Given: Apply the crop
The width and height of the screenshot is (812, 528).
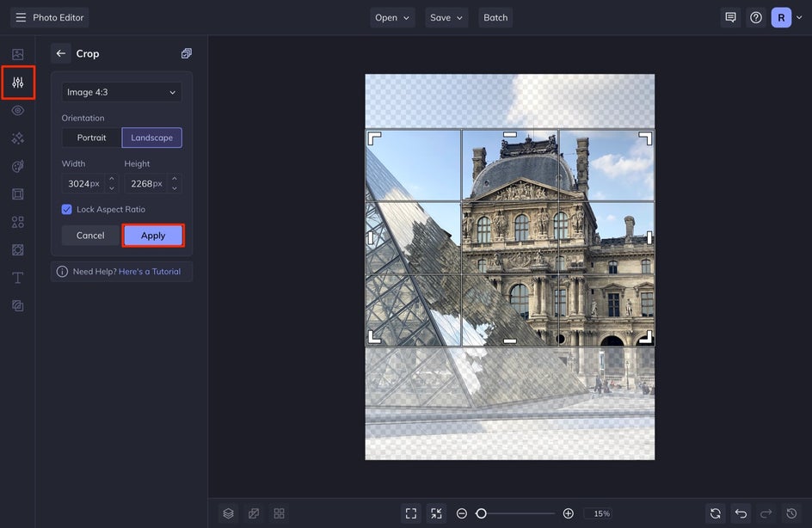Looking at the screenshot, I should tap(153, 236).
